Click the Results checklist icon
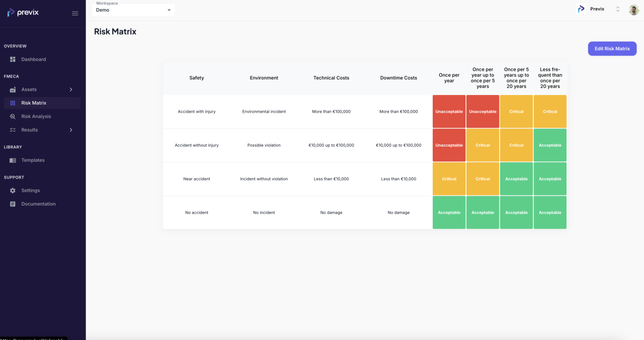This screenshot has width=644, height=340. pos(13,130)
